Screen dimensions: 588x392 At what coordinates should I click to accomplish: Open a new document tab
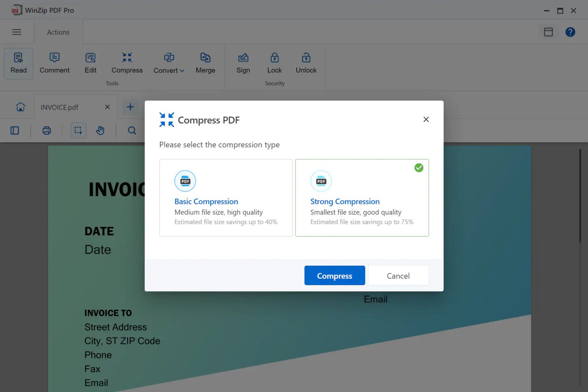130,107
